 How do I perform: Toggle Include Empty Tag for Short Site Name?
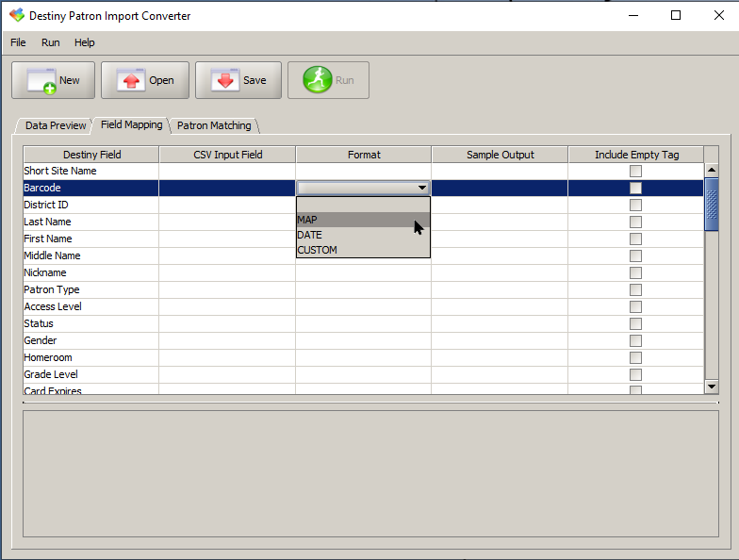click(635, 172)
